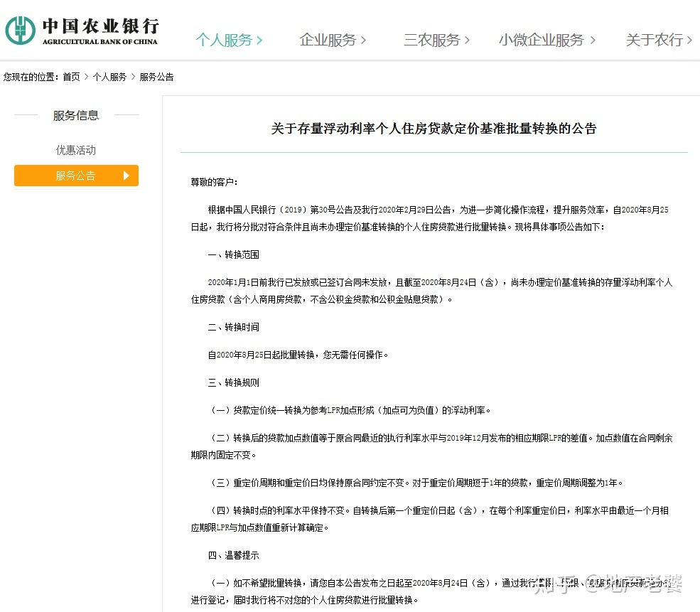700x612 pixels.
Task: Click 个人服务 breadcrumb link
Action: pos(109,77)
